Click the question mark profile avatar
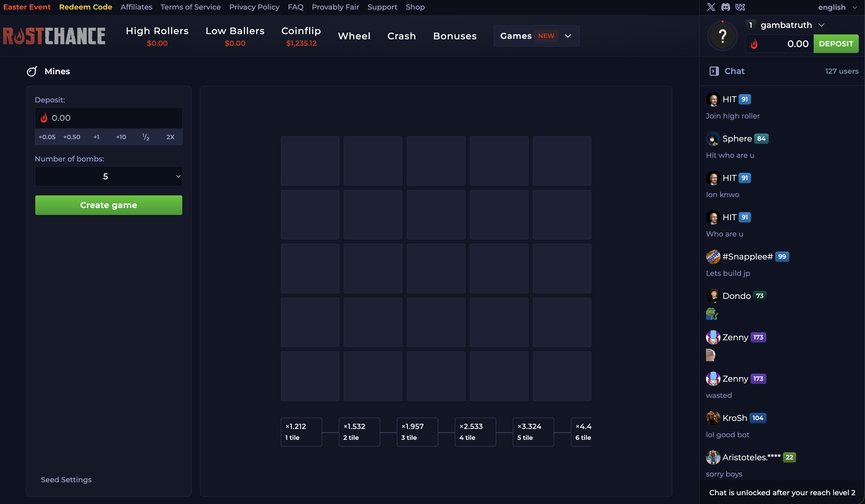Screen dimensions: 865x504 pyautogui.click(x=722, y=36)
